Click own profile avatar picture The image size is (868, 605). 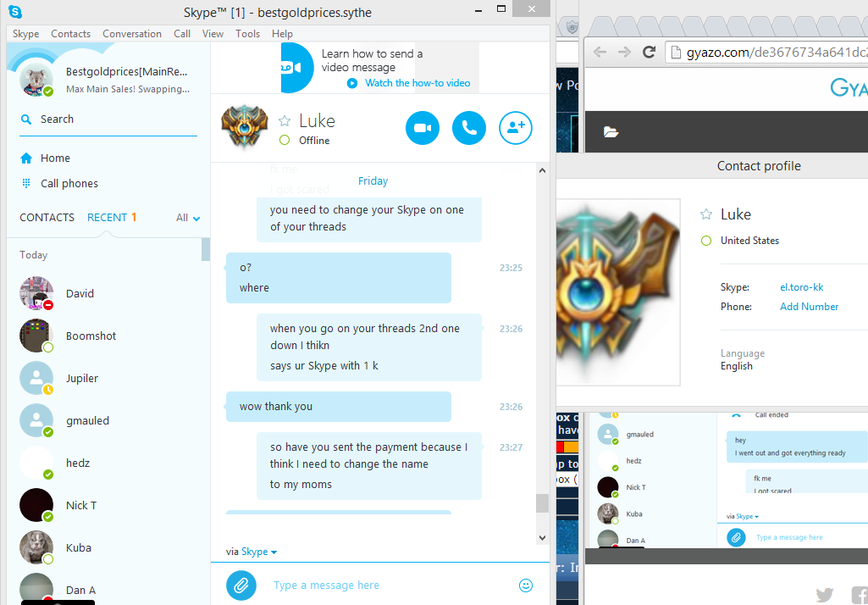pos(36,80)
